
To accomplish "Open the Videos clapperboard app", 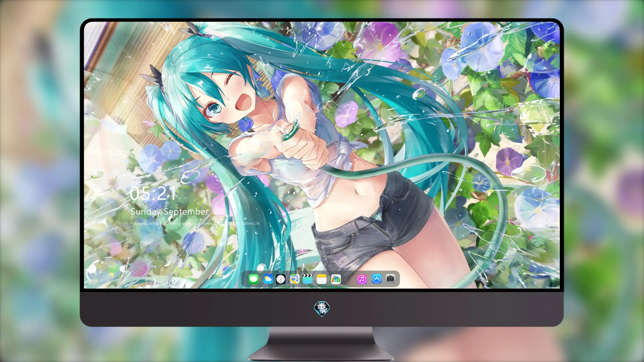I will 307,279.
